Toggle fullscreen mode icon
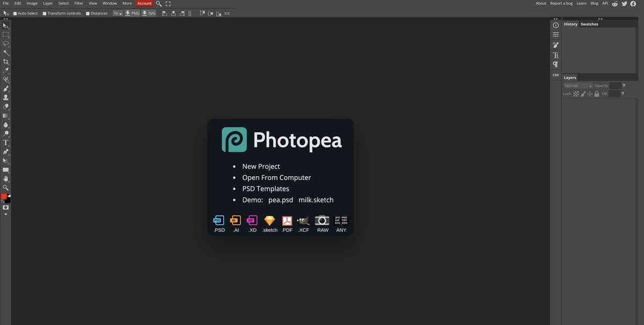This screenshot has width=644, height=325. pos(168,3)
